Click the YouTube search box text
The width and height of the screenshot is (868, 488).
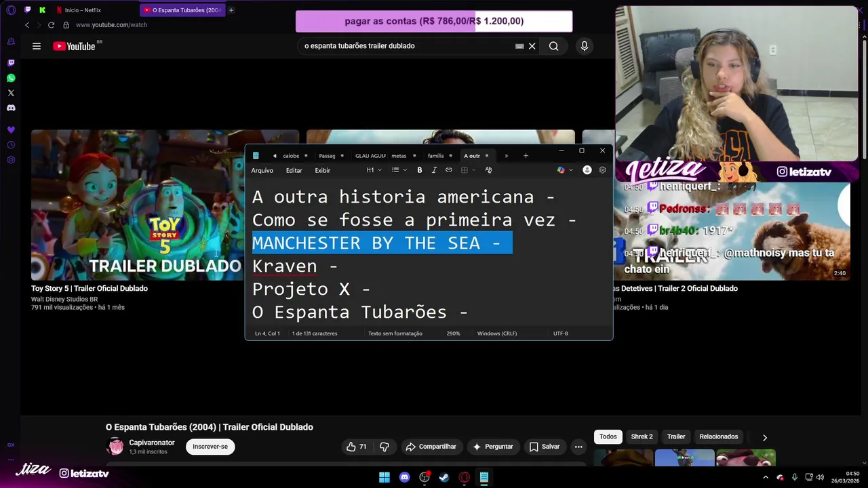pos(359,46)
